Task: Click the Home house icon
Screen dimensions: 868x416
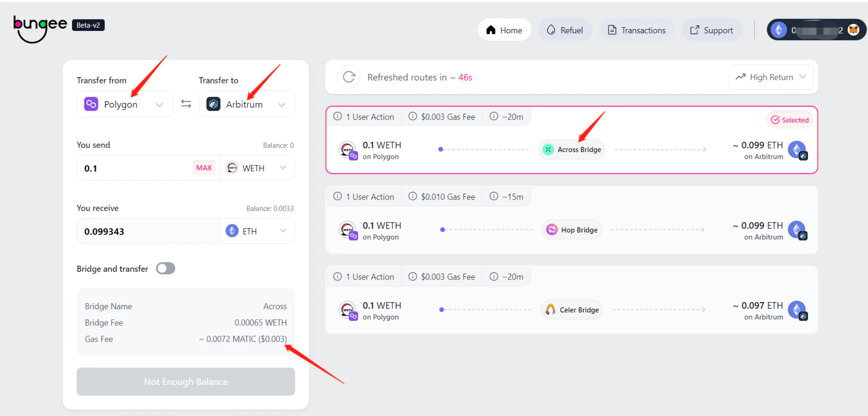Action: click(x=491, y=30)
